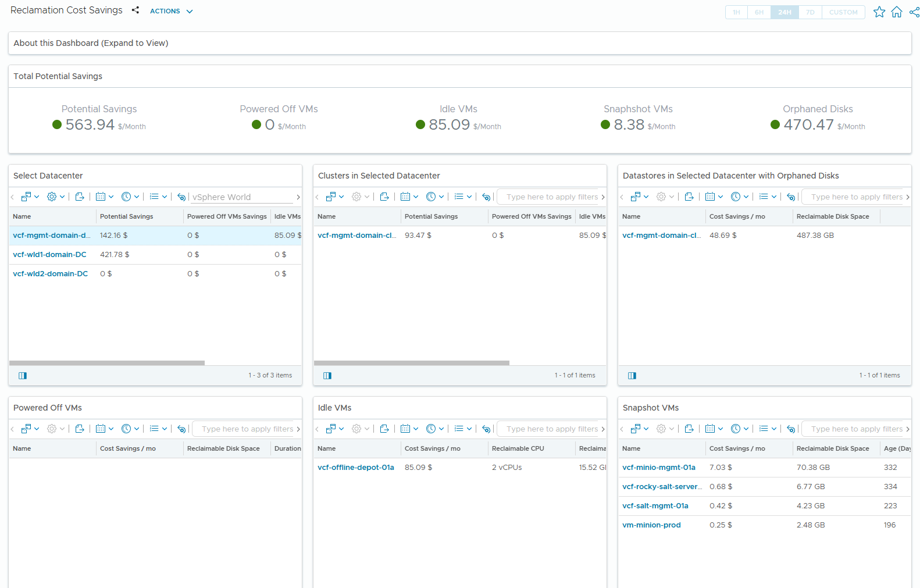The height and width of the screenshot is (588, 920).
Task: Focus the Snapshot VMs filter input field
Action: click(x=853, y=429)
